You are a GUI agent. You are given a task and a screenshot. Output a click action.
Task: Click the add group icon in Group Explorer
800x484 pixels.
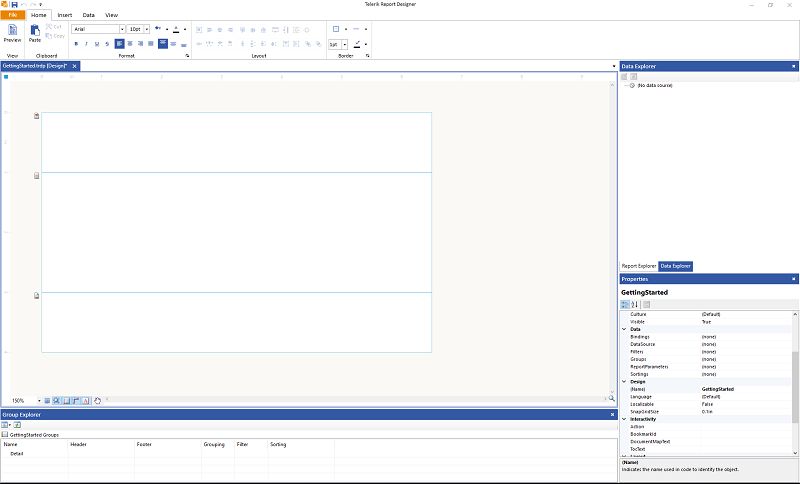point(17,425)
